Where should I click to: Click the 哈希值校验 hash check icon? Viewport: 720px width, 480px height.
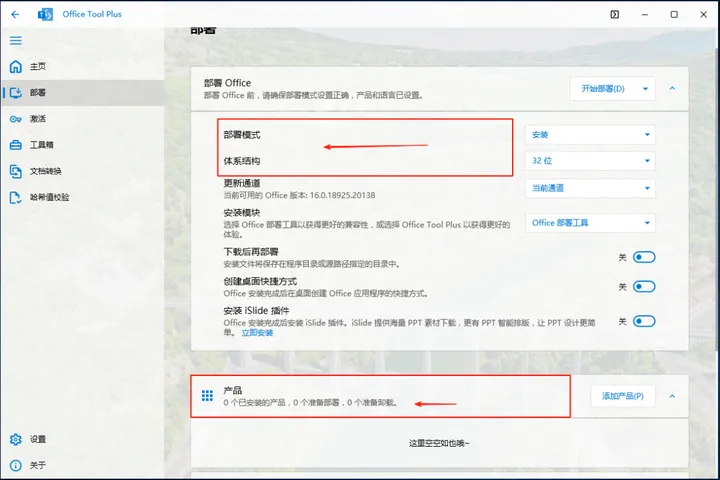coord(16,198)
